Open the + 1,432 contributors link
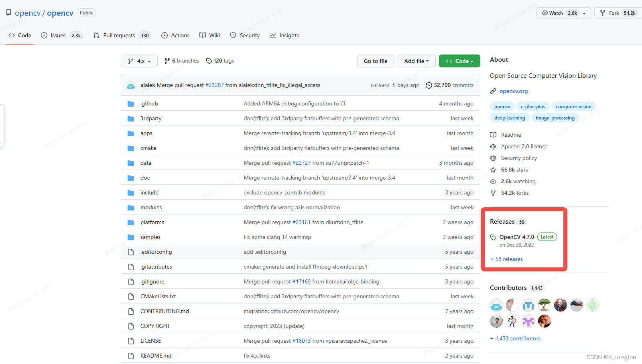This screenshot has height=364, width=642. 515,339
